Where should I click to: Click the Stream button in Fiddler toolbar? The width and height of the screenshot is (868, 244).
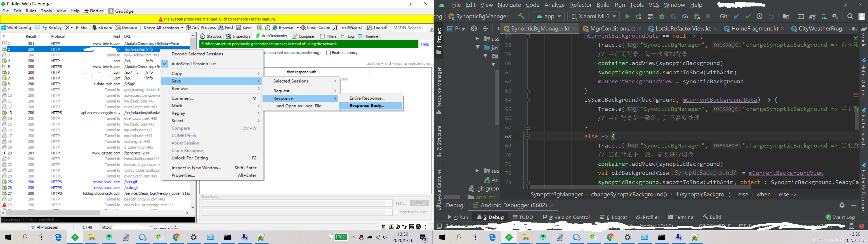point(102,28)
